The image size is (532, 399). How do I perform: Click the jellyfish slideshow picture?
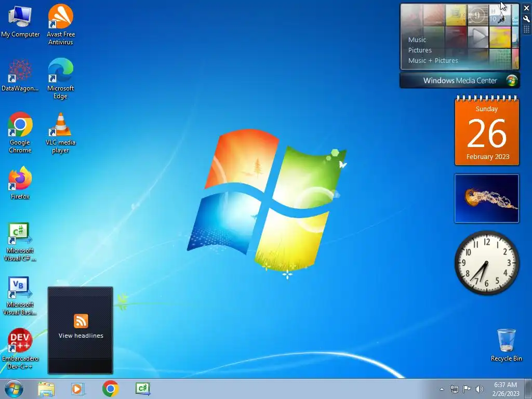[x=486, y=198]
